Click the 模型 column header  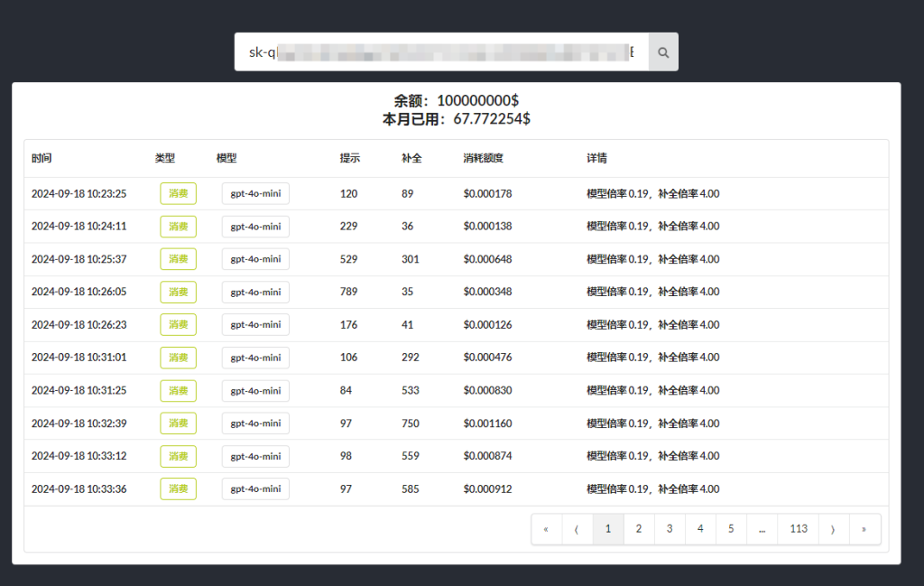pos(226,158)
